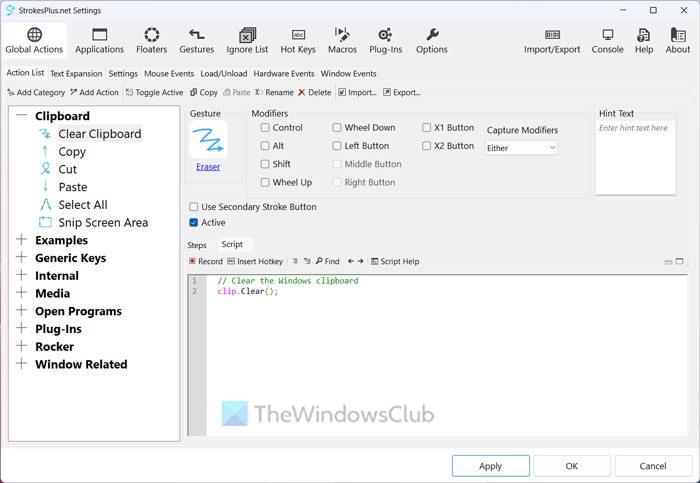Expand the Open Programs category
Screen dimensions: 700x483
point(21,311)
